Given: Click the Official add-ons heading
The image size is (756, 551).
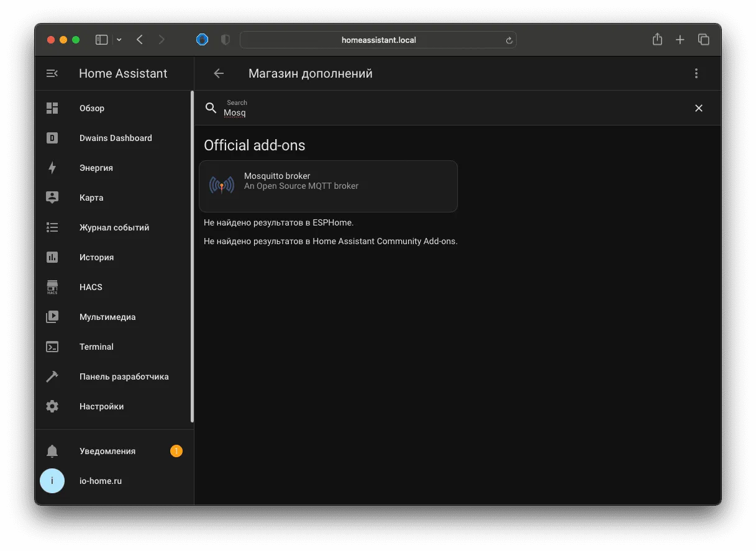Looking at the screenshot, I should [255, 145].
